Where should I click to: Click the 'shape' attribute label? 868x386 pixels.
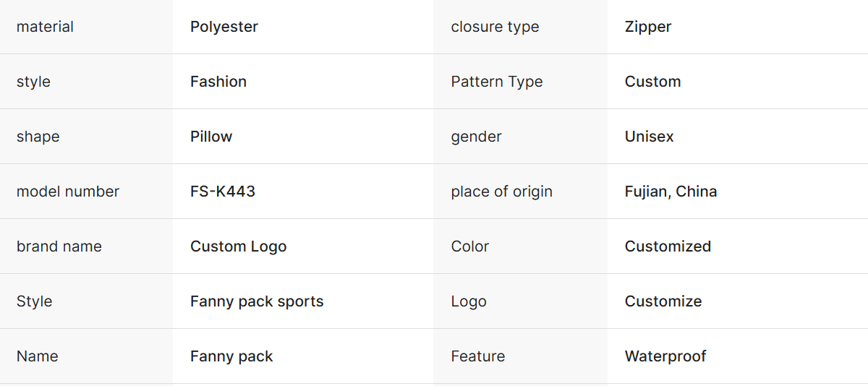click(38, 137)
